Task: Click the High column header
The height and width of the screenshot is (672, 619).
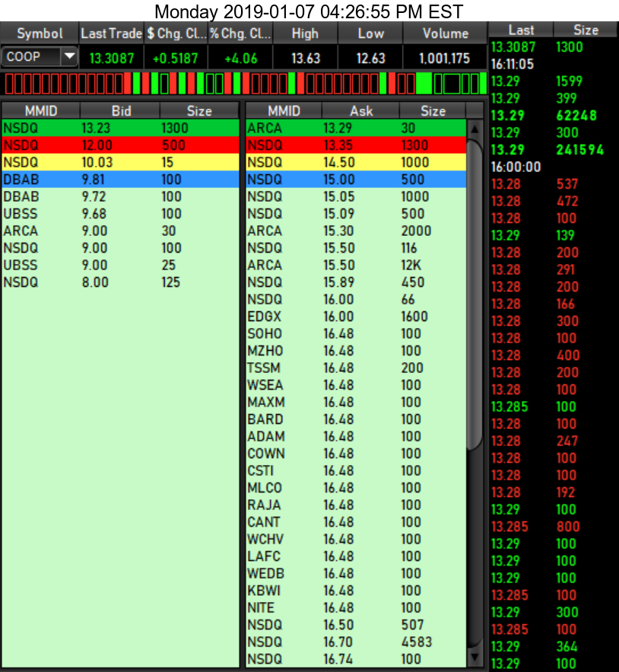Action: (x=306, y=33)
